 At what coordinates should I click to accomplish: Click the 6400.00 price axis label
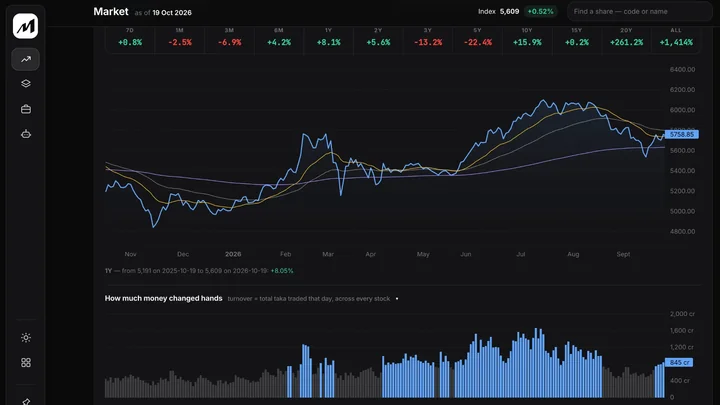(x=682, y=69)
